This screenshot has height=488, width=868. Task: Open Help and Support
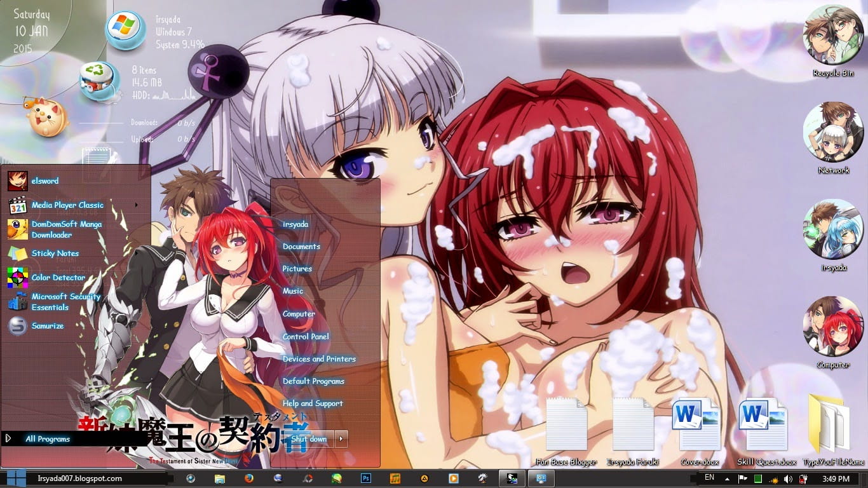pos(313,403)
